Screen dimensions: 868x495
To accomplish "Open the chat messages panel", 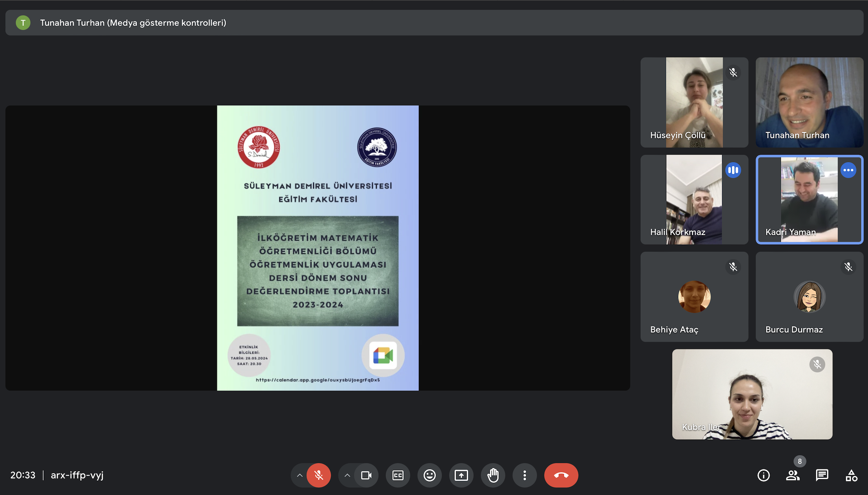I will point(822,475).
